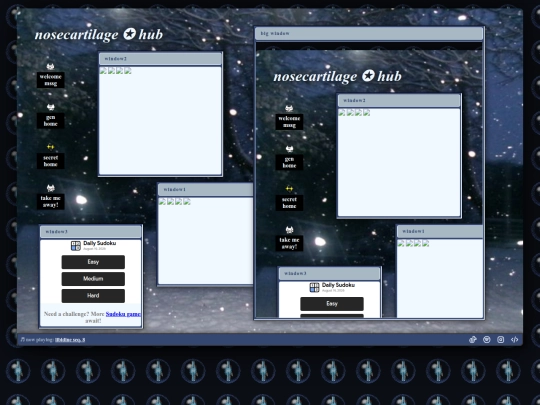Viewport: 540px width, 405px height.
Task: Click the window2 title bar inside big window
Action: click(399, 101)
